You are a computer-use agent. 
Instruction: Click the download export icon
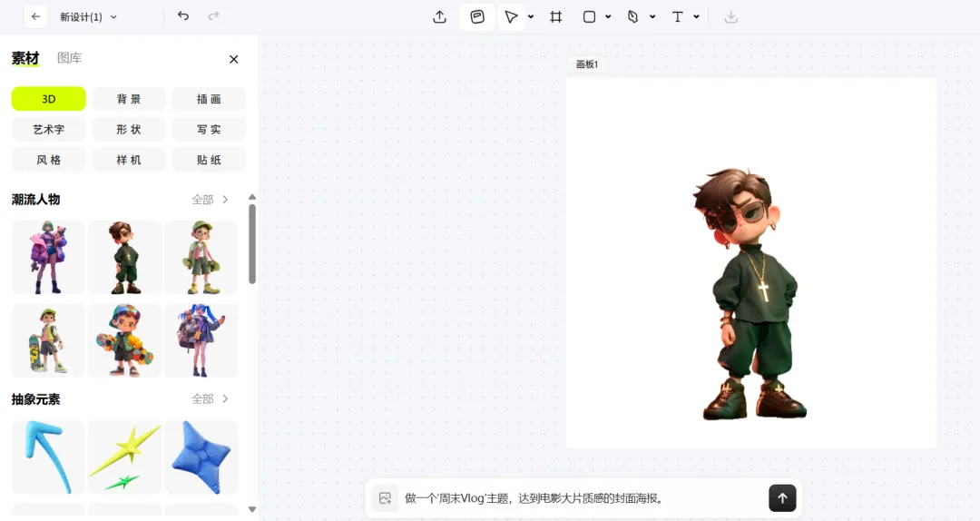pyautogui.click(x=731, y=17)
